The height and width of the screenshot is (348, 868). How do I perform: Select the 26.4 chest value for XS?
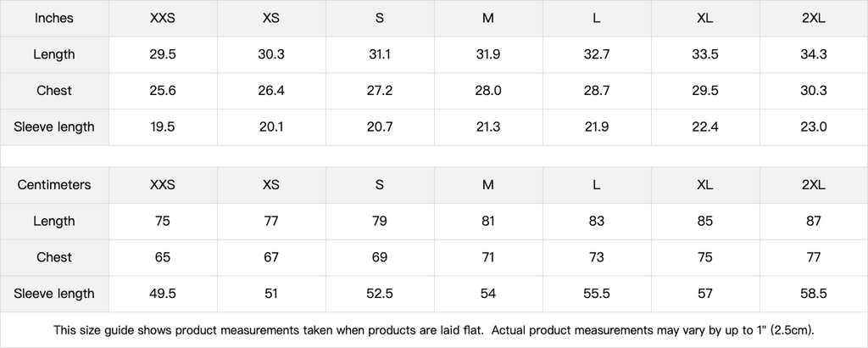pyautogui.click(x=271, y=91)
